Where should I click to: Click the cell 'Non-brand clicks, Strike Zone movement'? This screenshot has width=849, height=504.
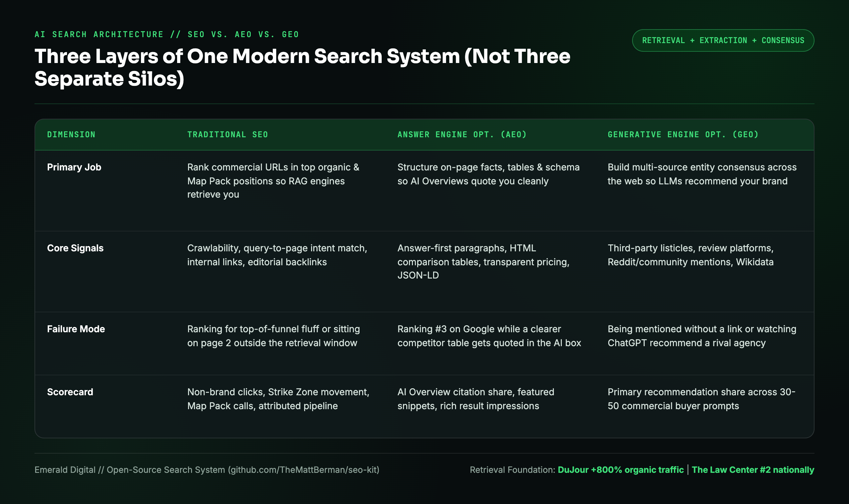(278, 399)
